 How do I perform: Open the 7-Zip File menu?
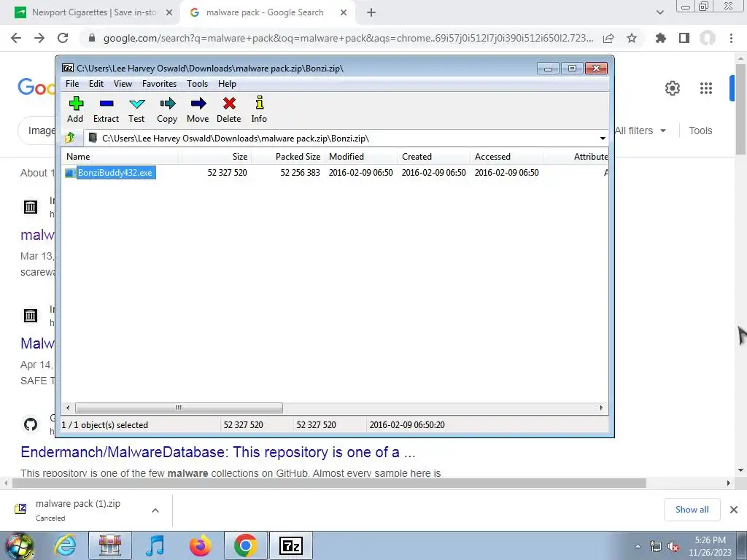(x=72, y=84)
